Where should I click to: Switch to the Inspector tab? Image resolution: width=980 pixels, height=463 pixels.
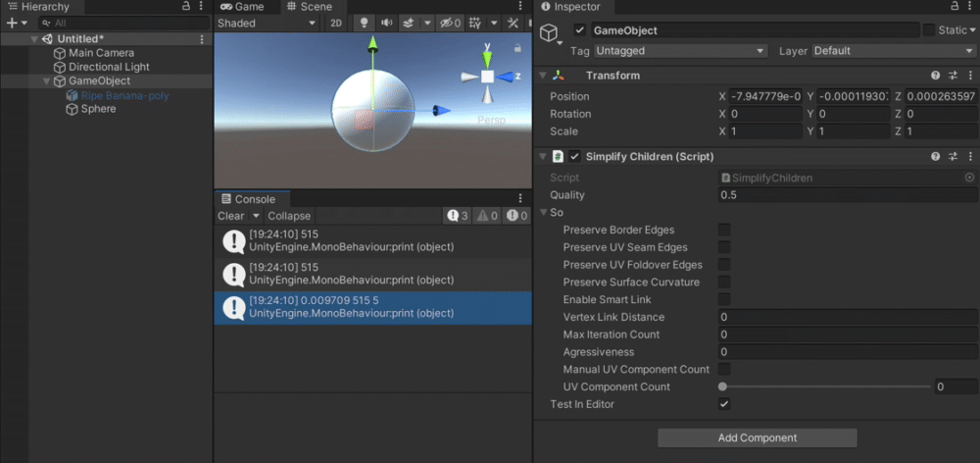tap(573, 7)
